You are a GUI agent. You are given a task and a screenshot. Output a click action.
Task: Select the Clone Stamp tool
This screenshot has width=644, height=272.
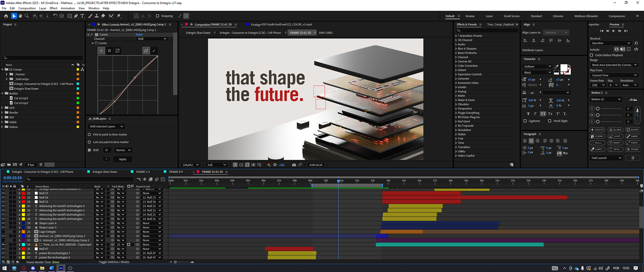[97, 16]
